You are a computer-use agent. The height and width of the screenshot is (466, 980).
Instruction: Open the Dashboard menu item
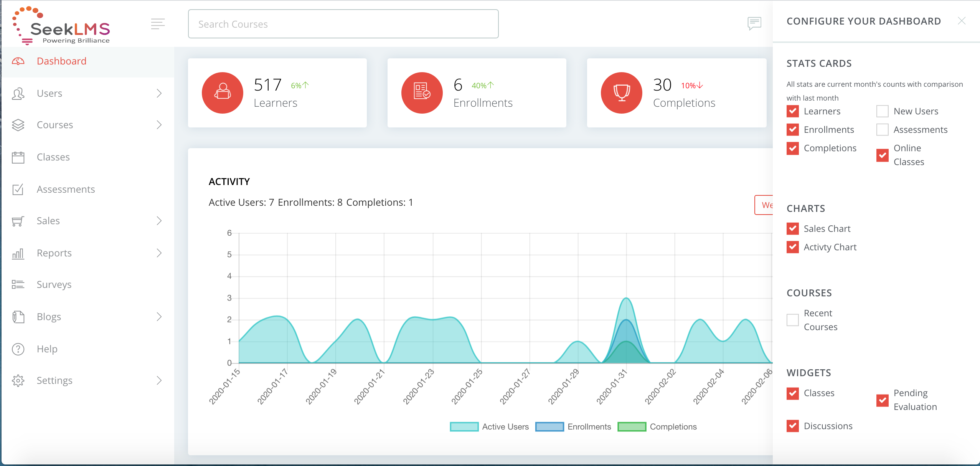pyautogui.click(x=88, y=61)
